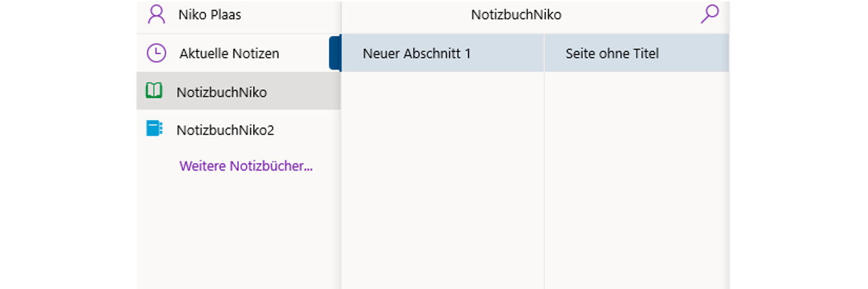Click the blue NotizbuchNiko2 notebook icon
The image size is (868, 289).
[154, 129]
